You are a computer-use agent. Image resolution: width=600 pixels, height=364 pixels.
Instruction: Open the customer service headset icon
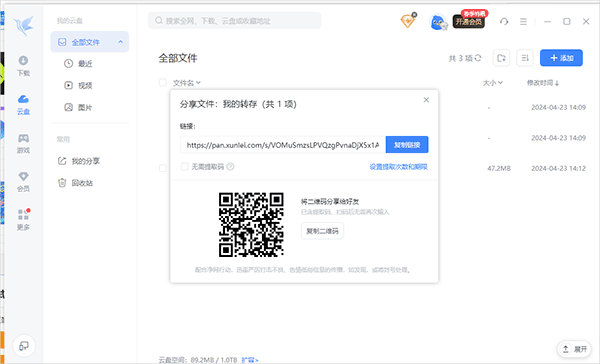pyautogui.click(x=504, y=22)
